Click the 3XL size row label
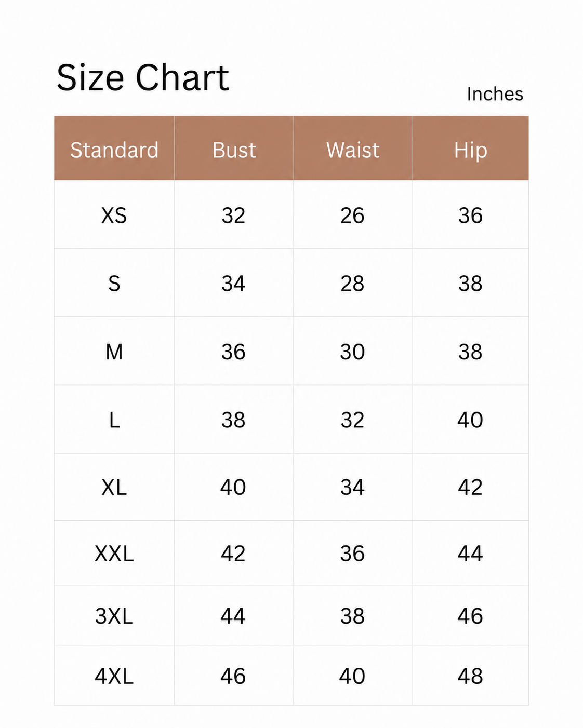Screen dimensions: 583x728 [114, 616]
